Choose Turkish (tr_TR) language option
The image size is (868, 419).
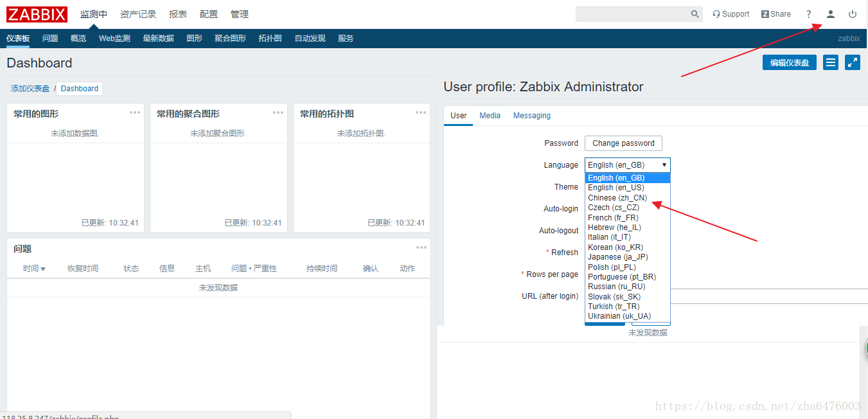point(627,307)
